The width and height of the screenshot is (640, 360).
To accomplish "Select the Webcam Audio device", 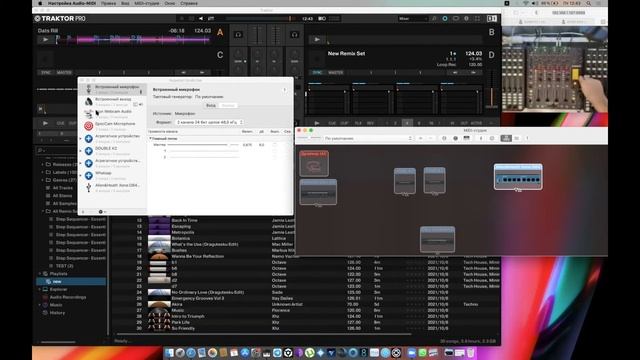I will click(113, 114).
